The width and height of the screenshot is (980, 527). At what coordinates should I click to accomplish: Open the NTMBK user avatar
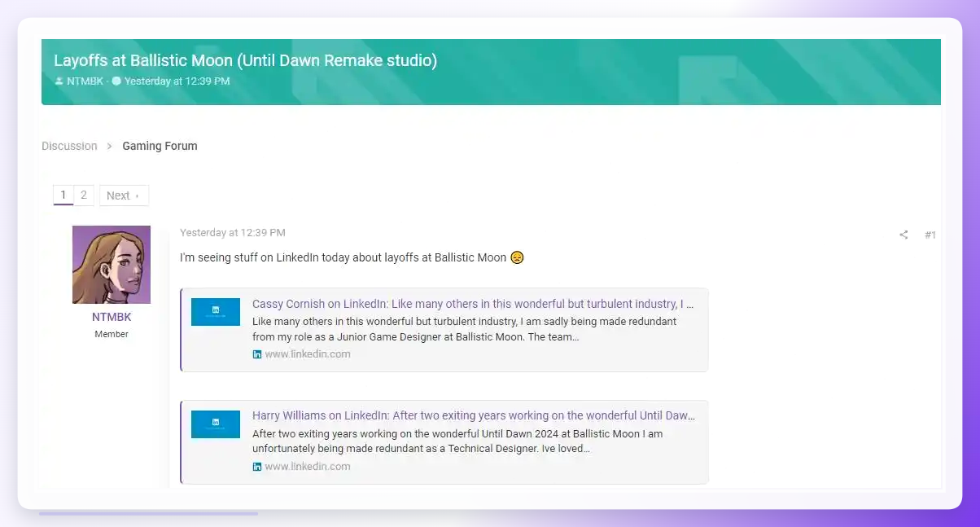click(112, 265)
